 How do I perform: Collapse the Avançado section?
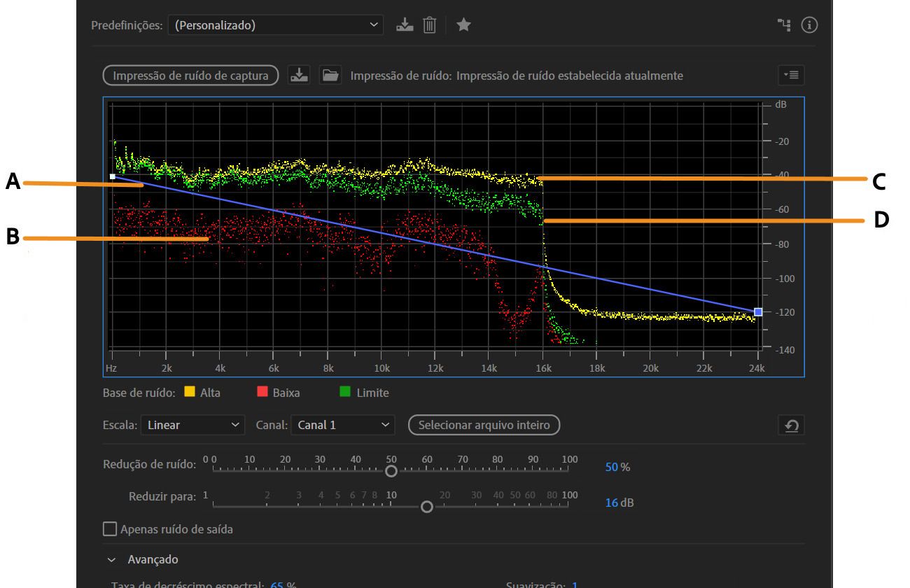pos(112,560)
